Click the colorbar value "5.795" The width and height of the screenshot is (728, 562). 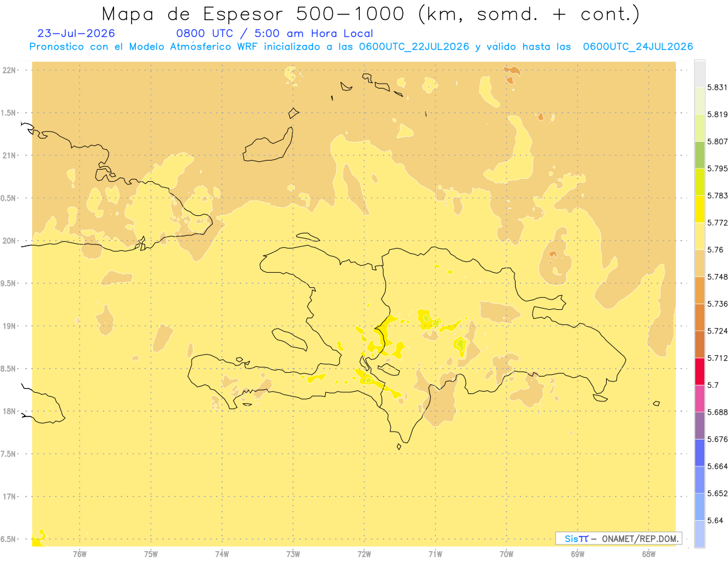click(x=718, y=169)
